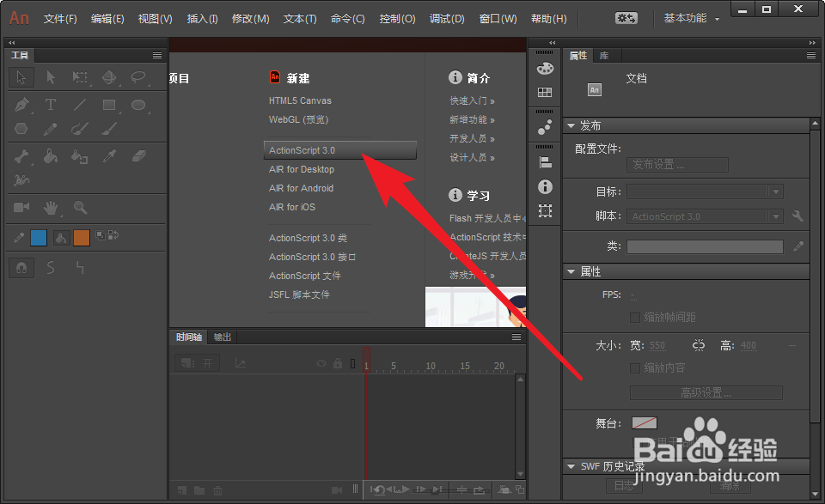Select the Eyedropper tool

point(109,156)
